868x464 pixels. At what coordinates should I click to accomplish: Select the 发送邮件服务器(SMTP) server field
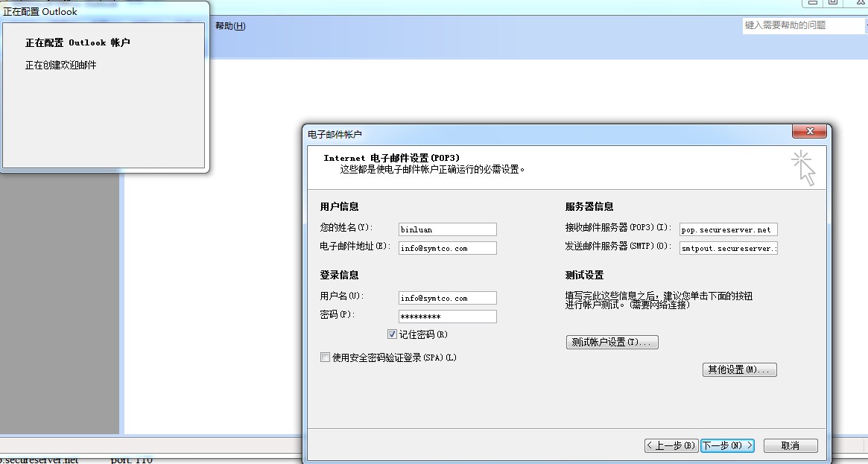[x=729, y=248]
